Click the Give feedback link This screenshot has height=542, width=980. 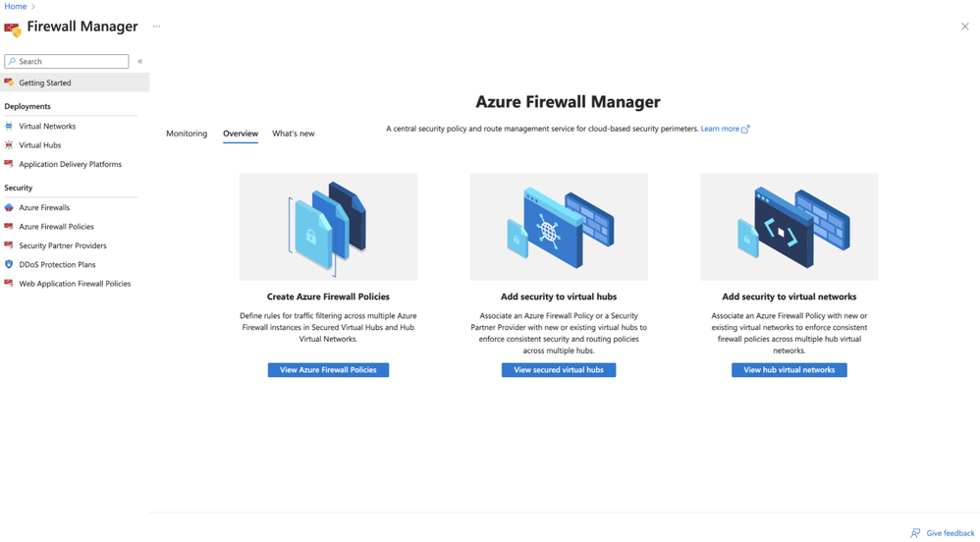[950, 533]
